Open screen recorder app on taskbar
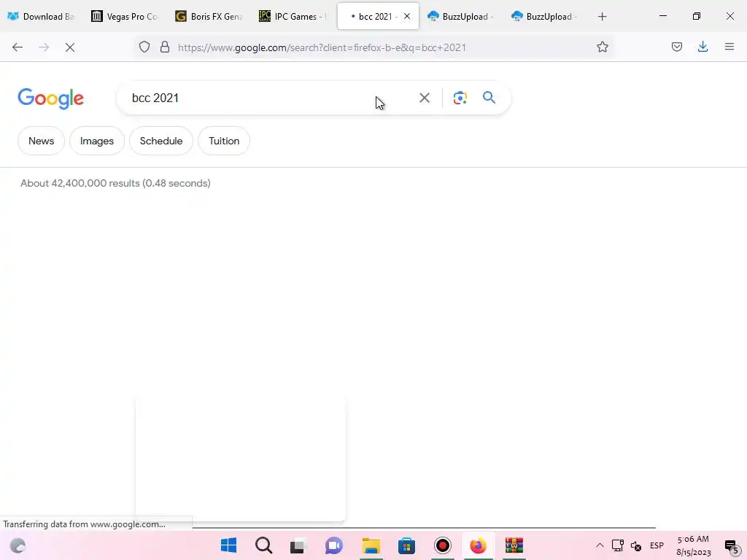 coord(443,545)
